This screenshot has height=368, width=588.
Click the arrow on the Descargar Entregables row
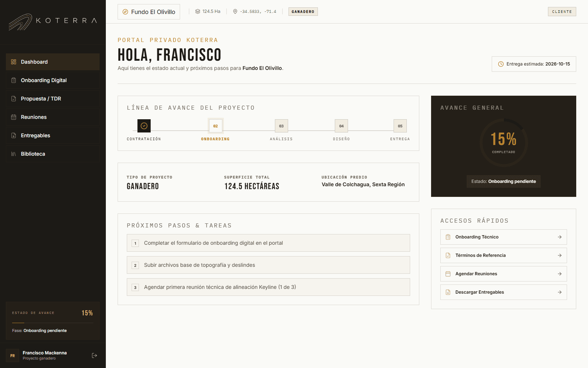(560, 292)
